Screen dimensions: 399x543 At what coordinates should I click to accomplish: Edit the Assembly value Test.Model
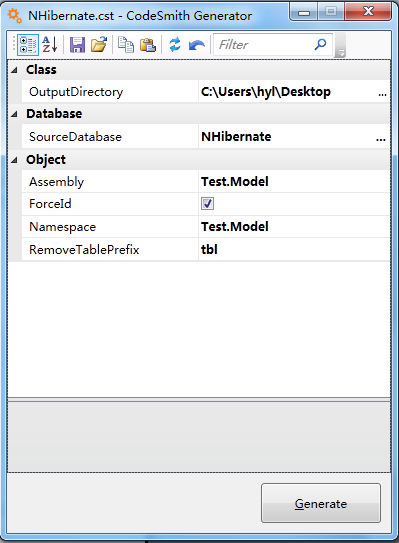pos(235,181)
